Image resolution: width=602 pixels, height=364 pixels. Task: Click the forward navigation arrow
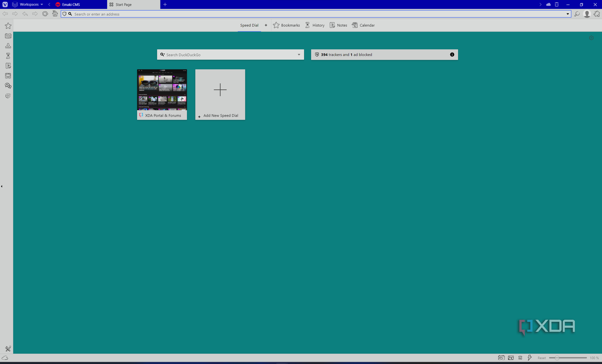[x=15, y=14]
